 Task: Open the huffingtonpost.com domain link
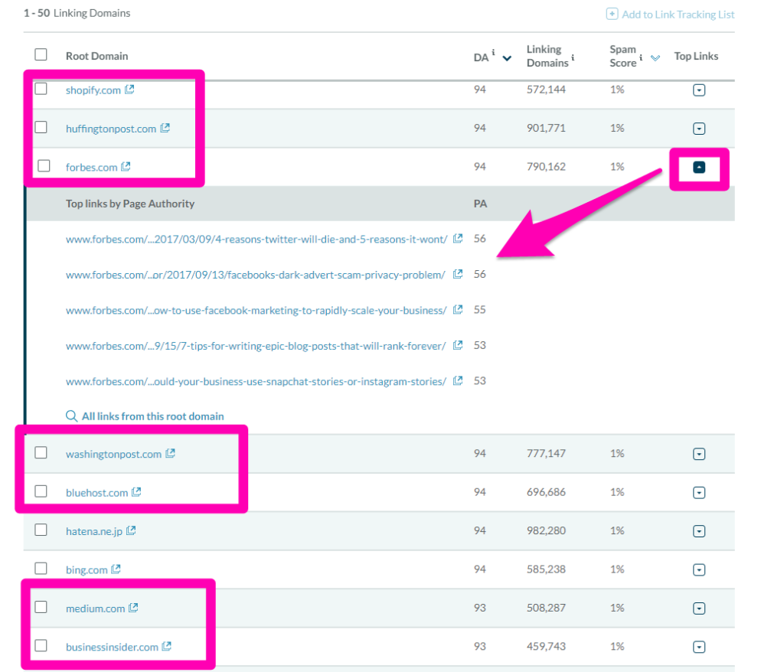pyautogui.click(x=111, y=129)
